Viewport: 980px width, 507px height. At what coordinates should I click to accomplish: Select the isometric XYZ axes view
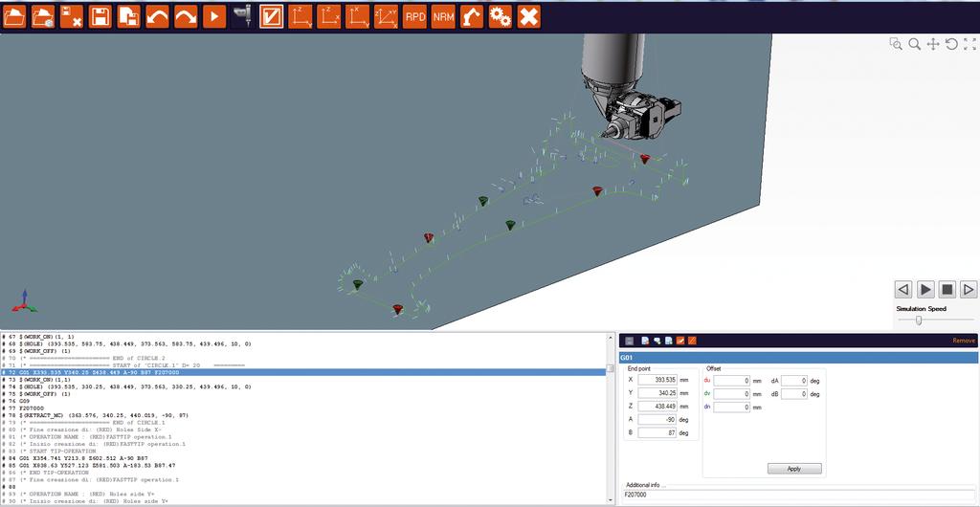point(386,17)
